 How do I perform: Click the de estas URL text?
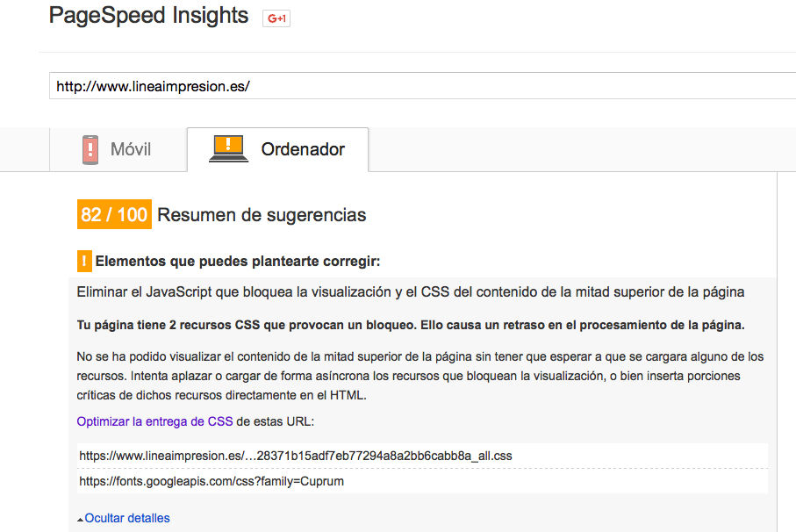coord(276,421)
